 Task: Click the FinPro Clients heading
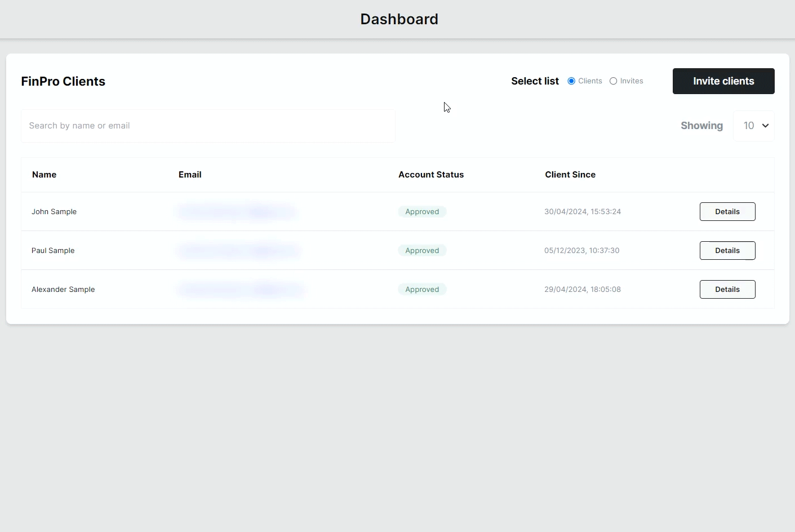click(63, 81)
